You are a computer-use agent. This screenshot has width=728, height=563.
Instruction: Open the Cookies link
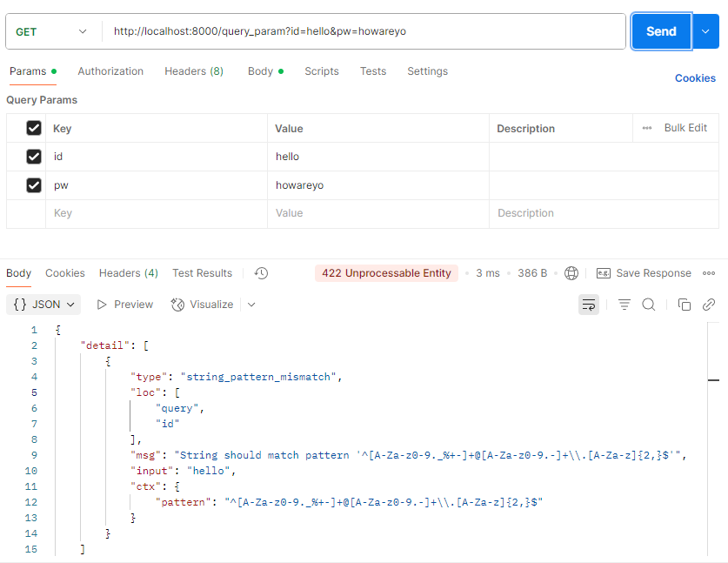pyautogui.click(x=695, y=78)
